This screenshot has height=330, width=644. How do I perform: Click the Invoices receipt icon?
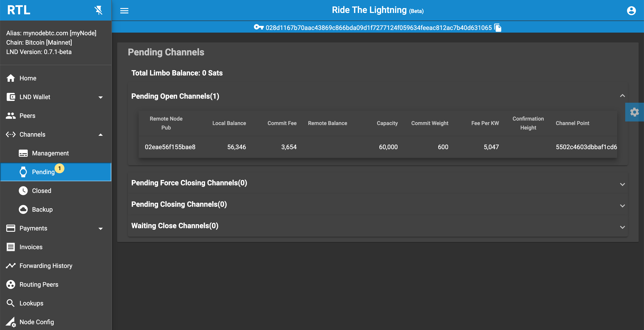pos(11,247)
